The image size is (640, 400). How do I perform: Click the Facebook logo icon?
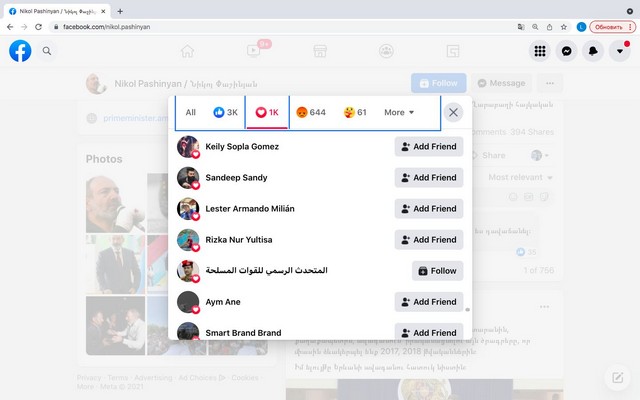point(20,51)
